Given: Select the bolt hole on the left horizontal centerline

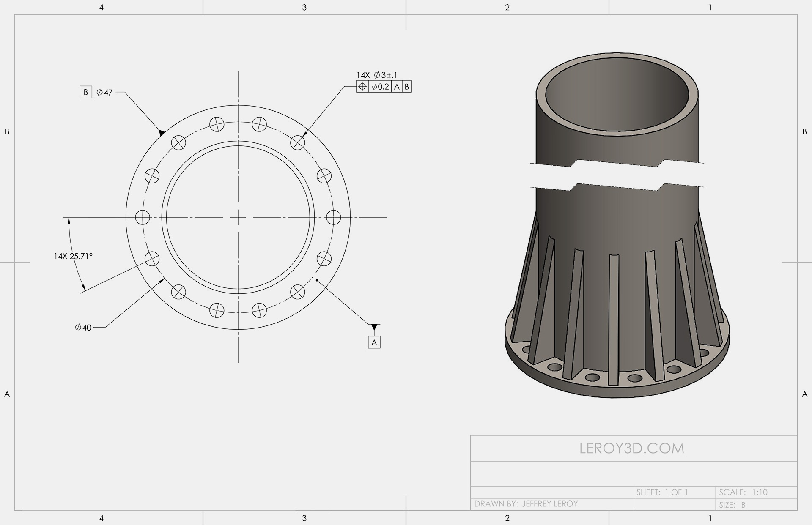Looking at the screenshot, I should tap(143, 217).
